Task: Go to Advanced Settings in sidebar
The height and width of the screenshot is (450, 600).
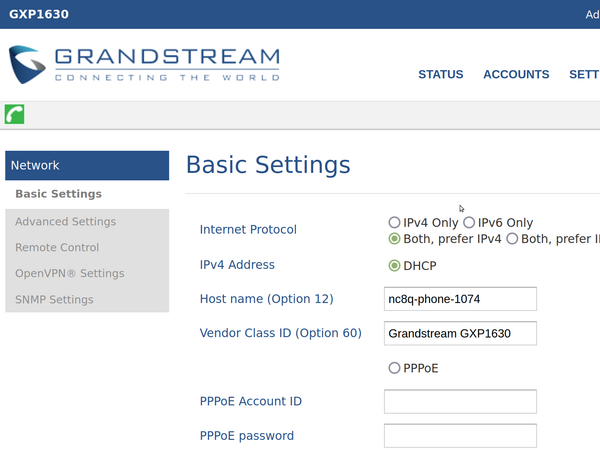Action: point(65,222)
